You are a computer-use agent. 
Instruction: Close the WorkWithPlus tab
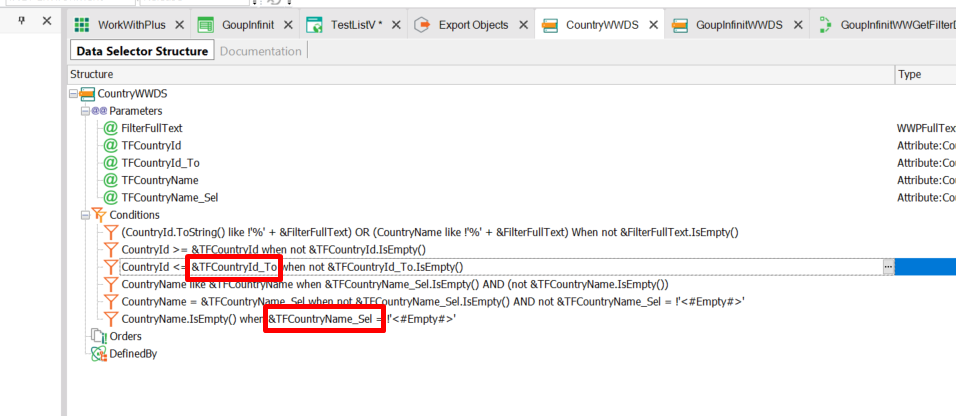tap(179, 25)
